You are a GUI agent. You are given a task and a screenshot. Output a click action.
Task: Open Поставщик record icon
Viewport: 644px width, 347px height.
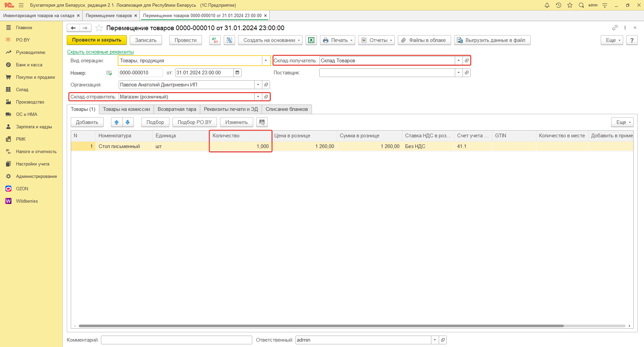tap(467, 73)
